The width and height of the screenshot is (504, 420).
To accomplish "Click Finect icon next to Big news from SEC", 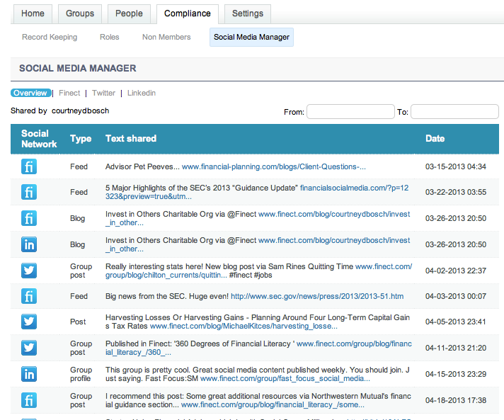I will tap(29, 296).
